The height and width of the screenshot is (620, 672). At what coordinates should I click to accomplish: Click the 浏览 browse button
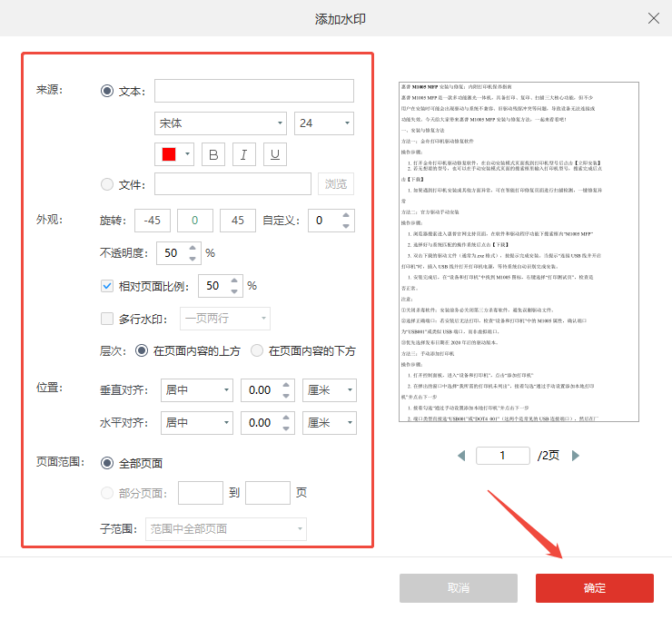tap(336, 184)
